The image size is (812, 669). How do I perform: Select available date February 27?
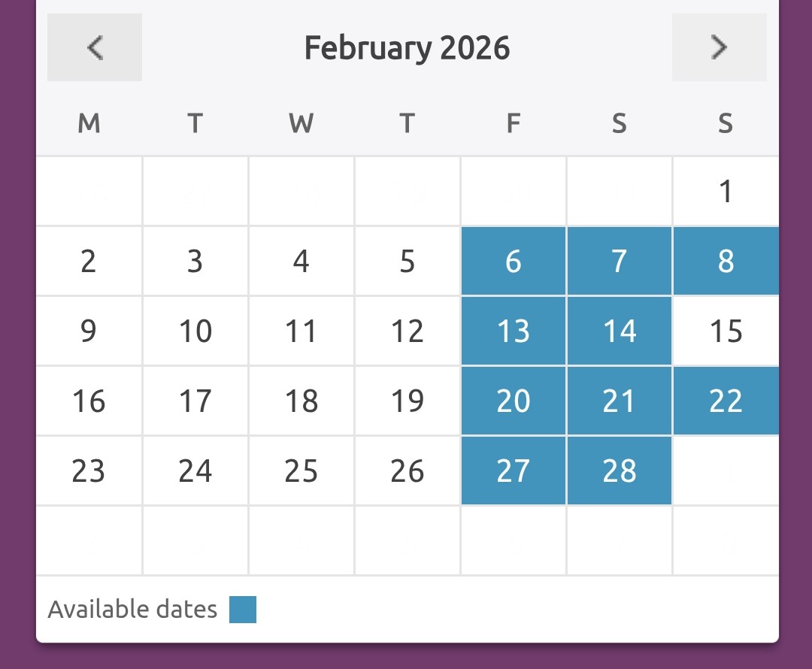click(514, 471)
